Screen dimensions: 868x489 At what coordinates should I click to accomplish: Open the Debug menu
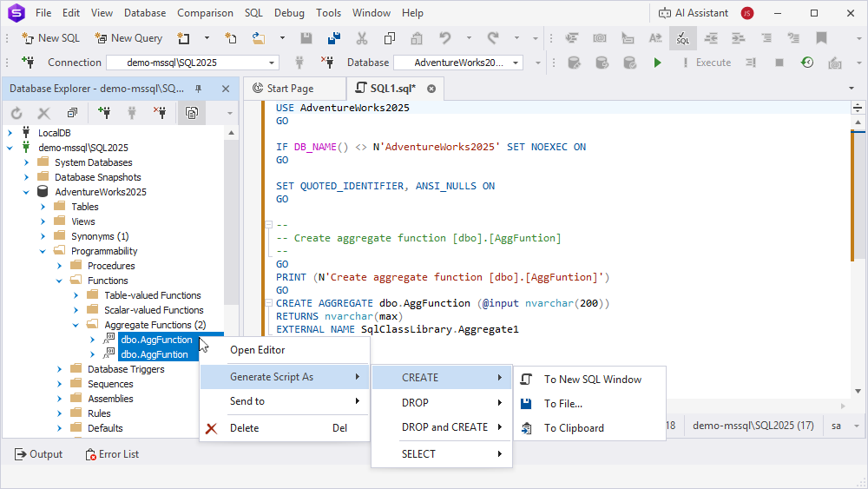point(289,13)
